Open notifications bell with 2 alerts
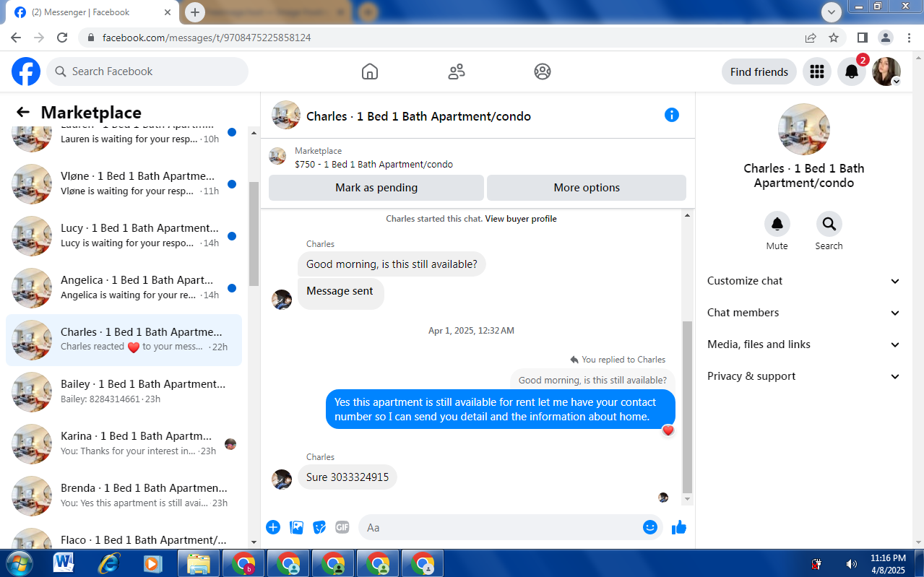The image size is (924, 577). click(x=852, y=71)
